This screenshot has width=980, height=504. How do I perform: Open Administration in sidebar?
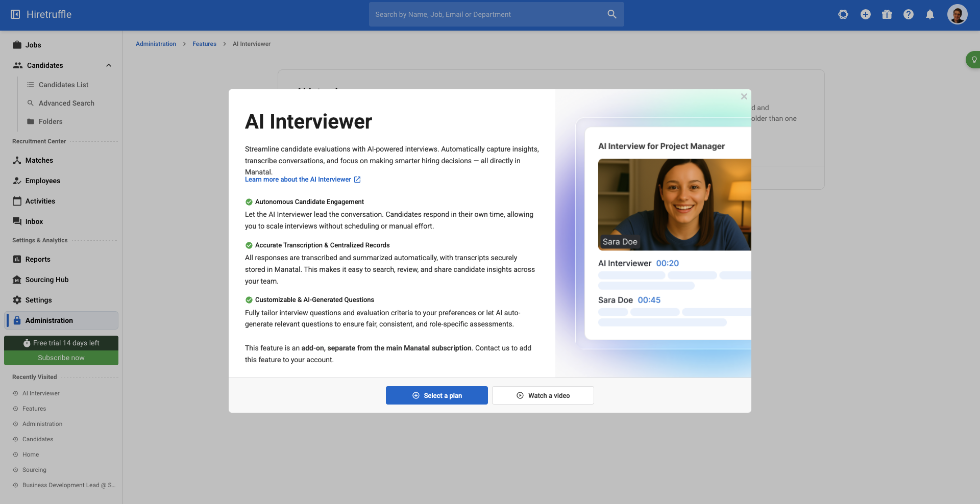tap(61, 320)
